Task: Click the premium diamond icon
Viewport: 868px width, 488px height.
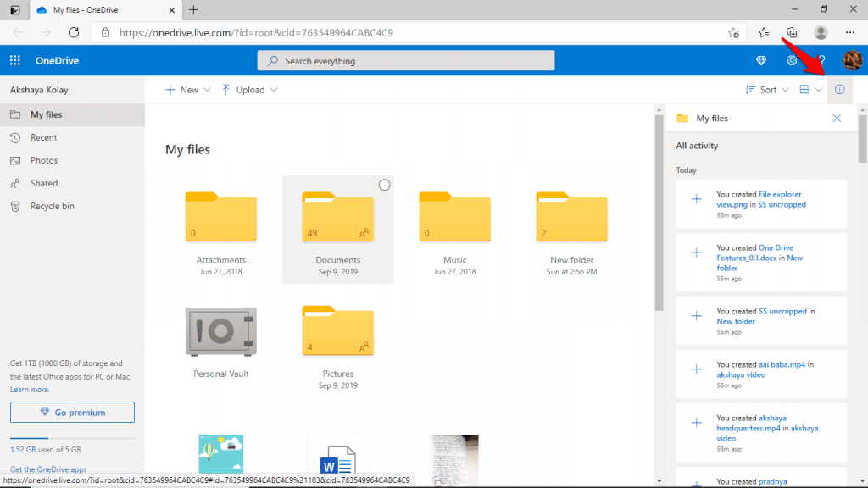Action: click(760, 60)
